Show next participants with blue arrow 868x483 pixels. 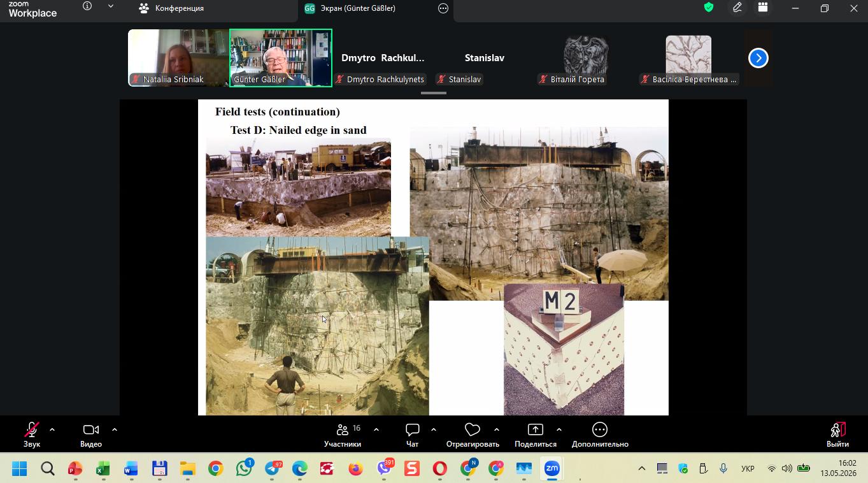758,58
